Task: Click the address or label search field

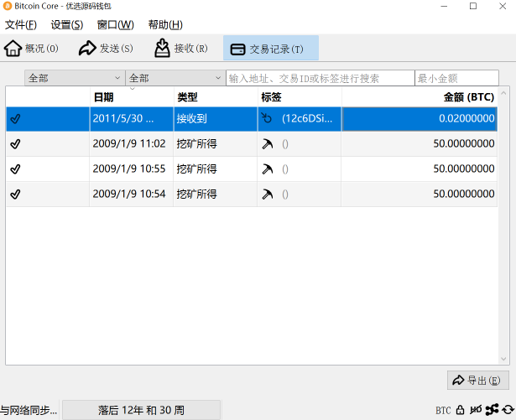Action: 320,78
